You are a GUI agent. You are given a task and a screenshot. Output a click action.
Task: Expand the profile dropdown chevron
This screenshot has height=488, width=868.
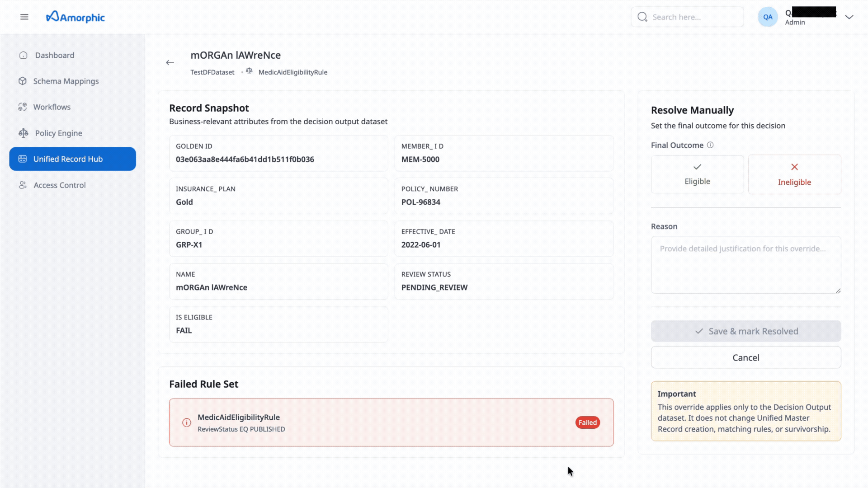(849, 17)
